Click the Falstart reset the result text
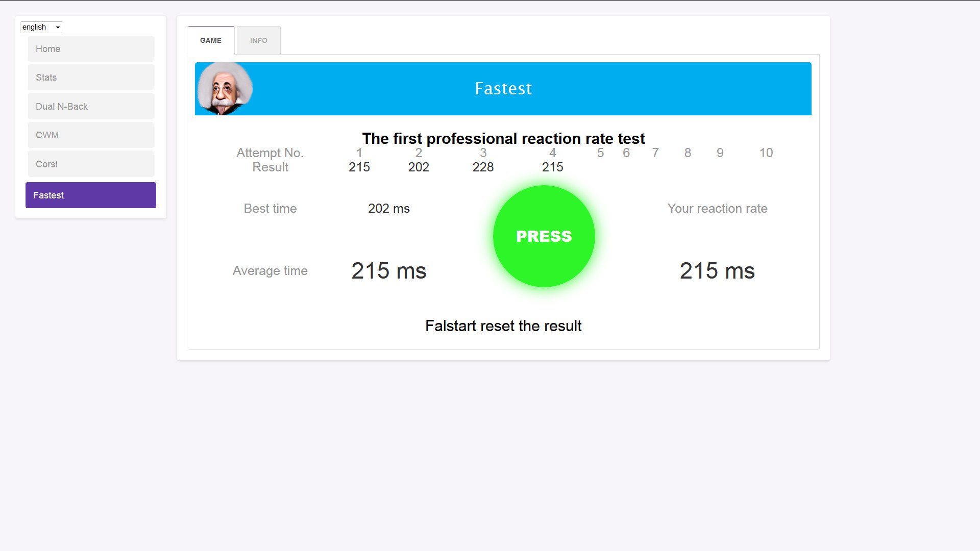Viewport: 980px width, 551px height. click(x=503, y=326)
